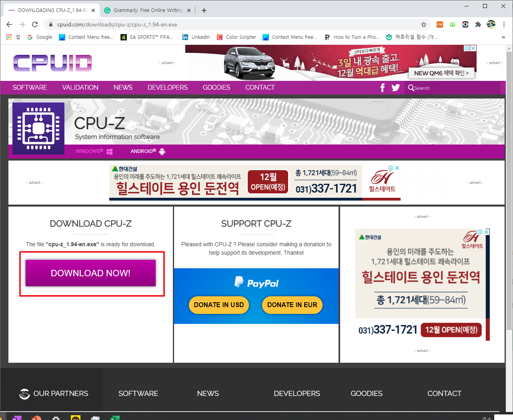This screenshot has height=420, width=513.
Task: Open the CPUID Facebook page icon
Action: pos(383,88)
